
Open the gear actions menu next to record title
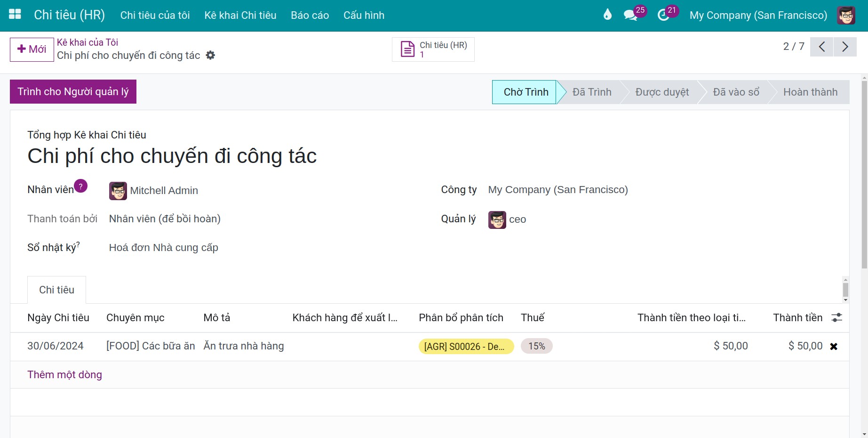(x=210, y=55)
